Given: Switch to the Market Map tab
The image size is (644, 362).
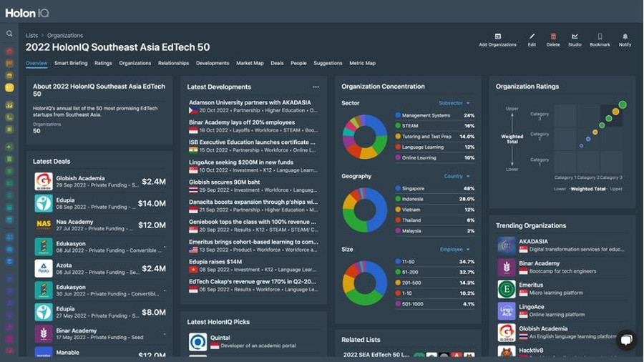Looking at the screenshot, I should 250,63.
